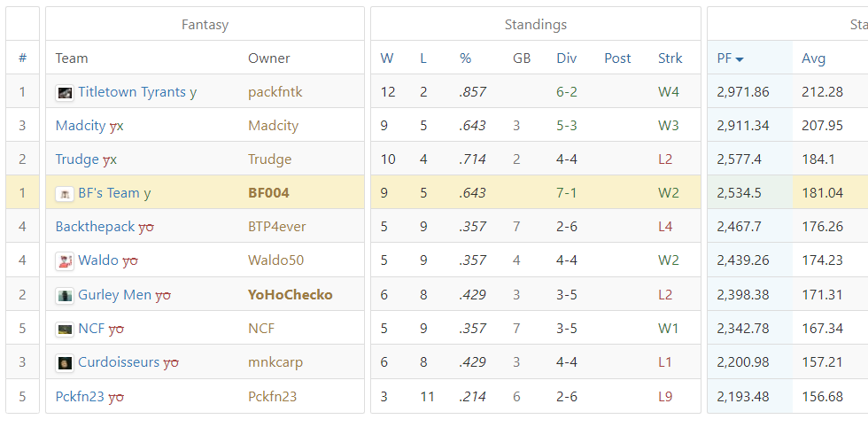Sort table by the Strk column header
The height and width of the screenshot is (427, 868).
pos(670,58)
